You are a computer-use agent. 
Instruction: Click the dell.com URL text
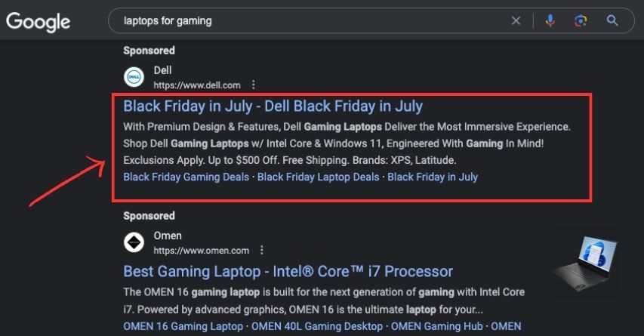click(x=197, y=85)
